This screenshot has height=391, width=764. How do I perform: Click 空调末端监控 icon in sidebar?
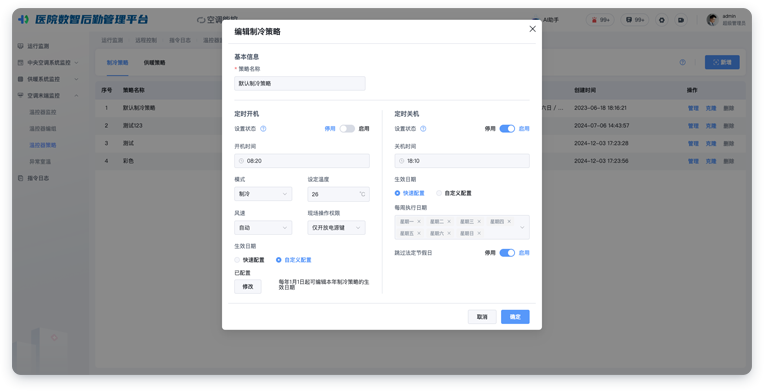tap(20, 96)
